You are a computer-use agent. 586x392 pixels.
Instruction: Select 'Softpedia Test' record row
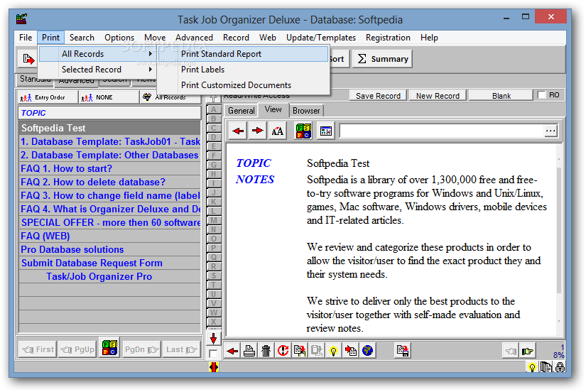coord(110,128)
